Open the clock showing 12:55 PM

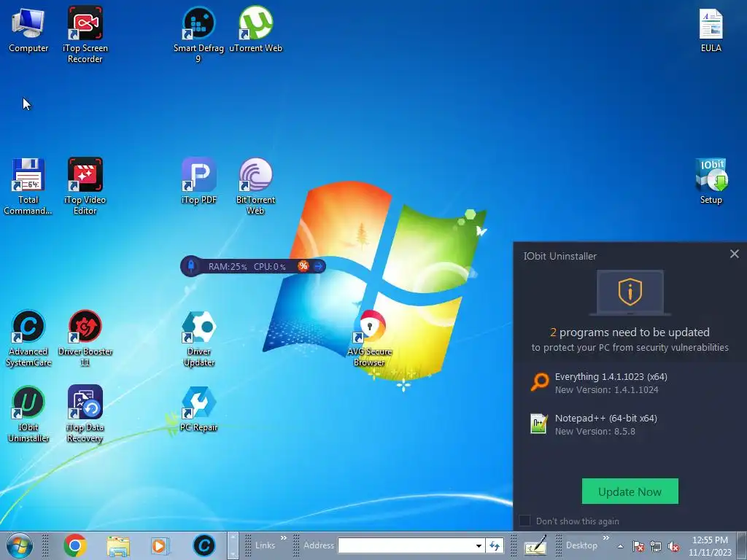pyautogui.click(x=710, y=546)
